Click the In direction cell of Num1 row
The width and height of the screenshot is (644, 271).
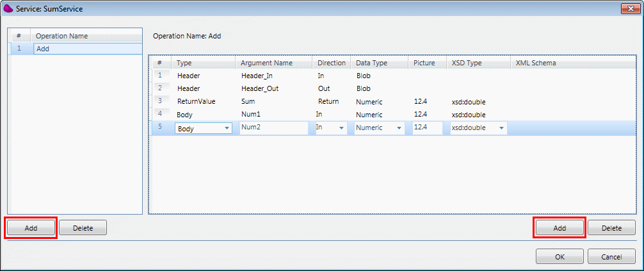coord(319,114)
